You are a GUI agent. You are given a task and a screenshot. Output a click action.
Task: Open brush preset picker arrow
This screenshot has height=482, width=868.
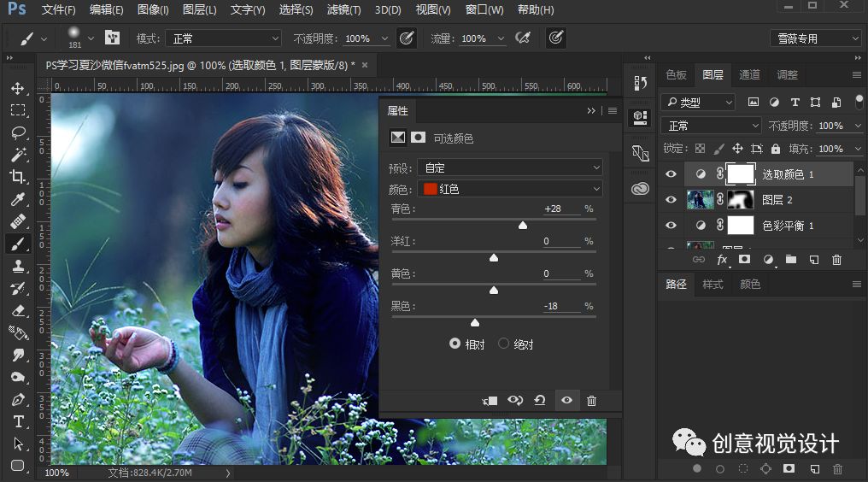(91, 38)
